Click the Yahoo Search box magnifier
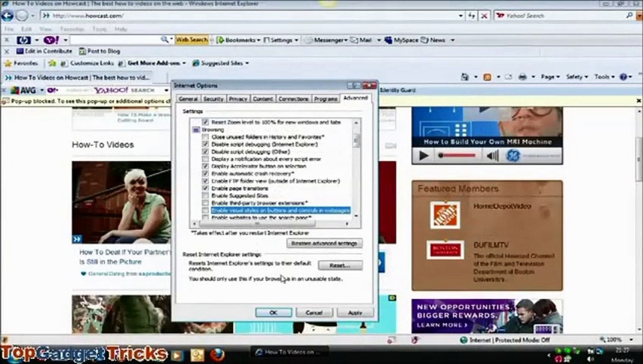 point(629,16)
